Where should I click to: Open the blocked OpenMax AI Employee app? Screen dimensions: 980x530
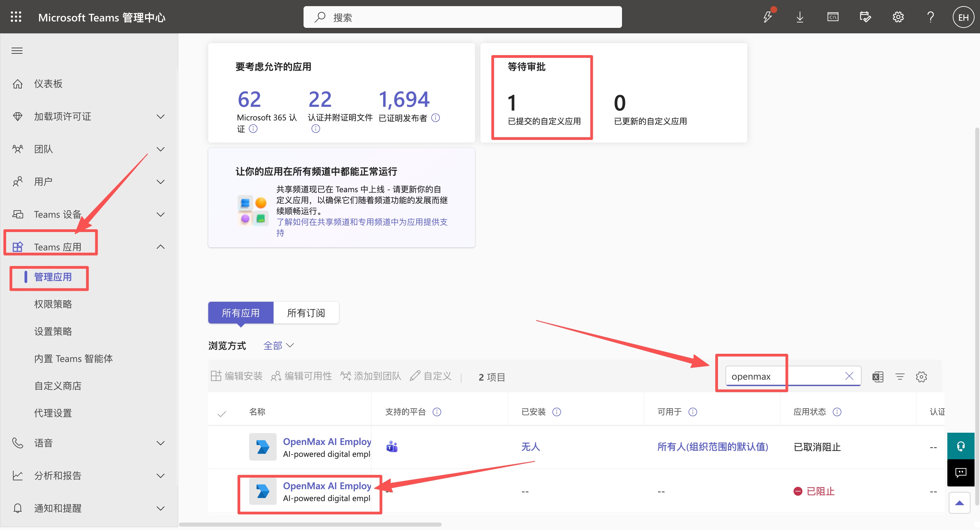tap(327, 485)
